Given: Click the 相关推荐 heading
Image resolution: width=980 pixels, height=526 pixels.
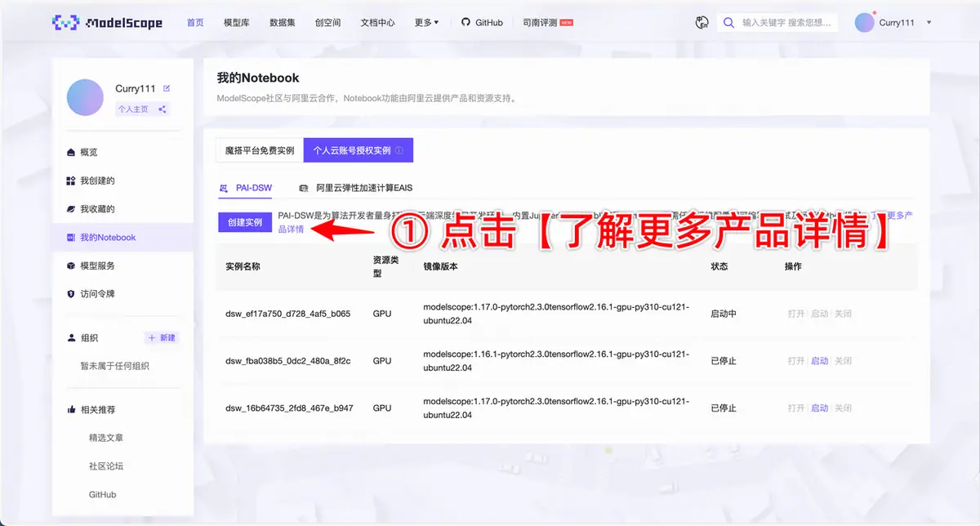Looking at the screenshot, I should 97,410.
